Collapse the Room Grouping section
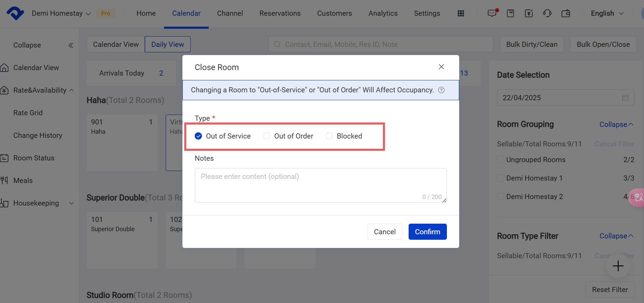This screenshot has width=644, height=303. [x=616, y=124]
